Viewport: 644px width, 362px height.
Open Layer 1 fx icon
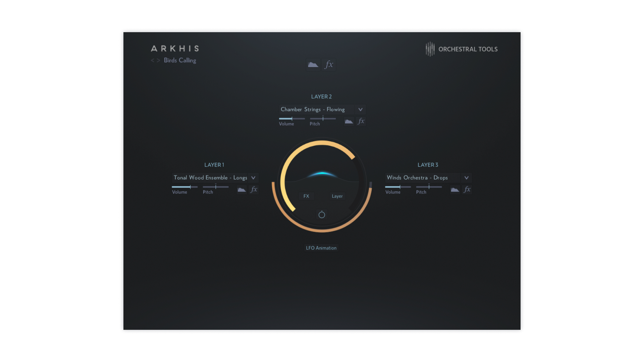click(254, 190)
